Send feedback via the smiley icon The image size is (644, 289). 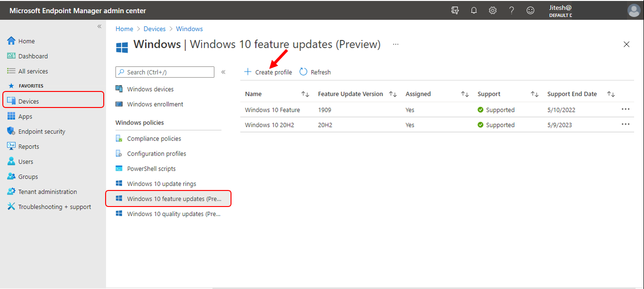[x=530, y=10]
